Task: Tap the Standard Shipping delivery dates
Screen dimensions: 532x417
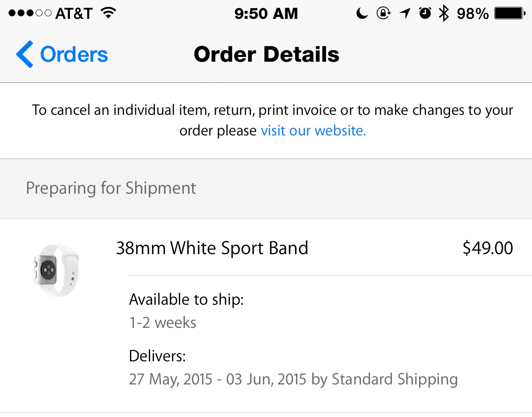Action: point(293,379)
